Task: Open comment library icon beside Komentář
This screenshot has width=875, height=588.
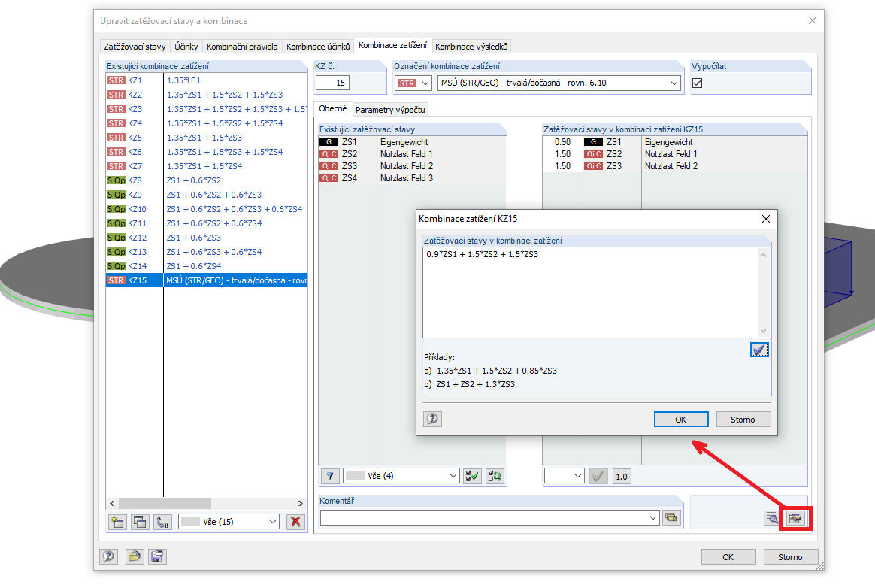Action: point(671,517)
